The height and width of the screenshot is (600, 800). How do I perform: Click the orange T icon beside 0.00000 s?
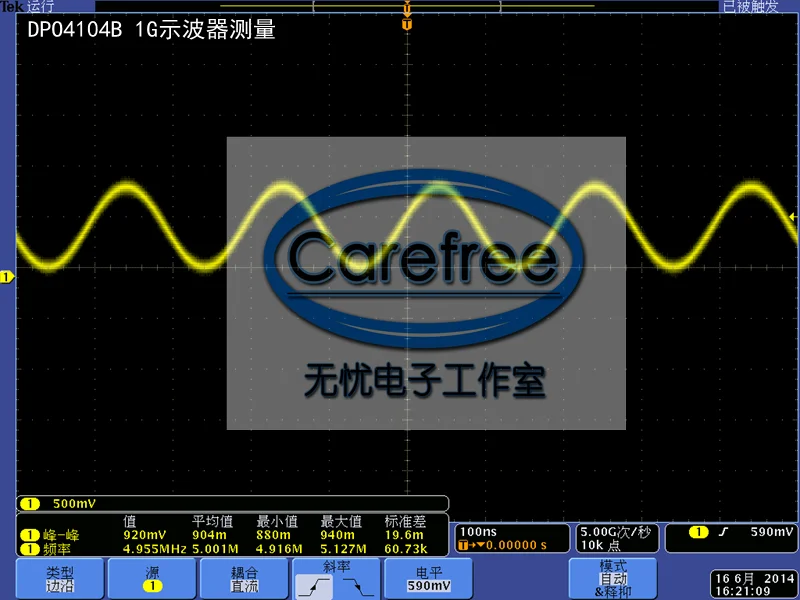(463, 545)
